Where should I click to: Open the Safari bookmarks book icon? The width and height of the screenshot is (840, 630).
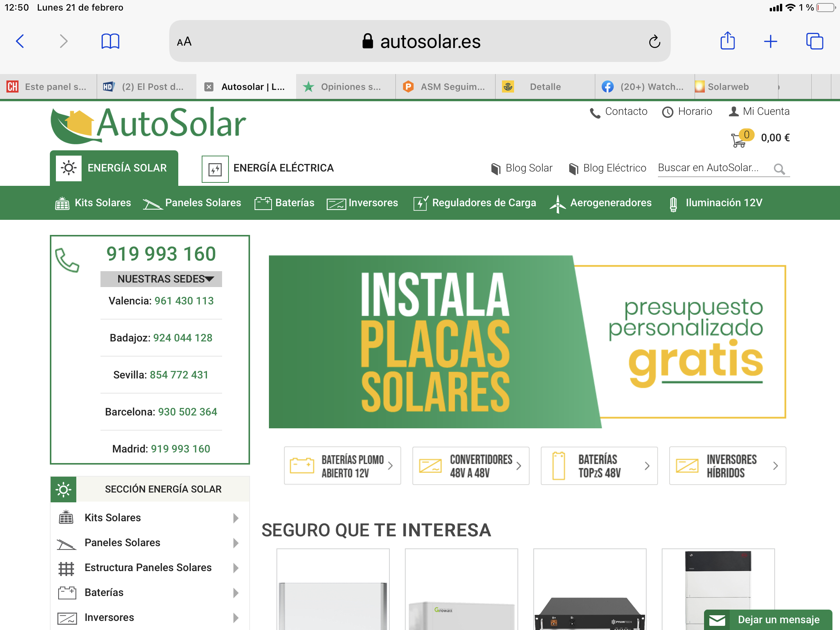tap(110, 41)
